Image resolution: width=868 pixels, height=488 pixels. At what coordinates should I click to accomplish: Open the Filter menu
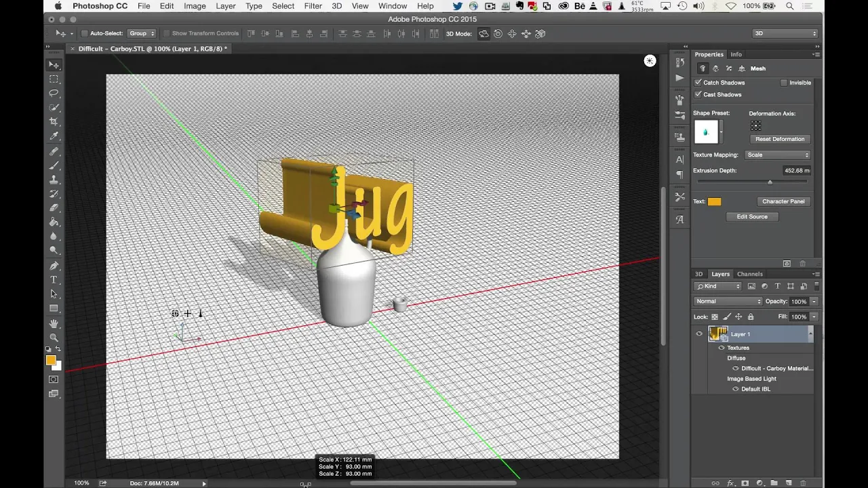(x=313, y=6)
